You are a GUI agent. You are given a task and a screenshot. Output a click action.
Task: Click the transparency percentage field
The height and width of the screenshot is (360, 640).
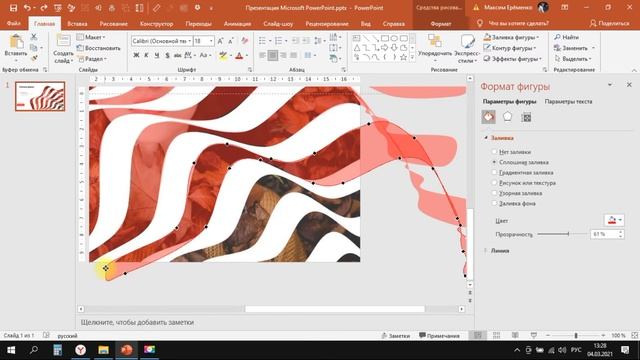point(604,234)
